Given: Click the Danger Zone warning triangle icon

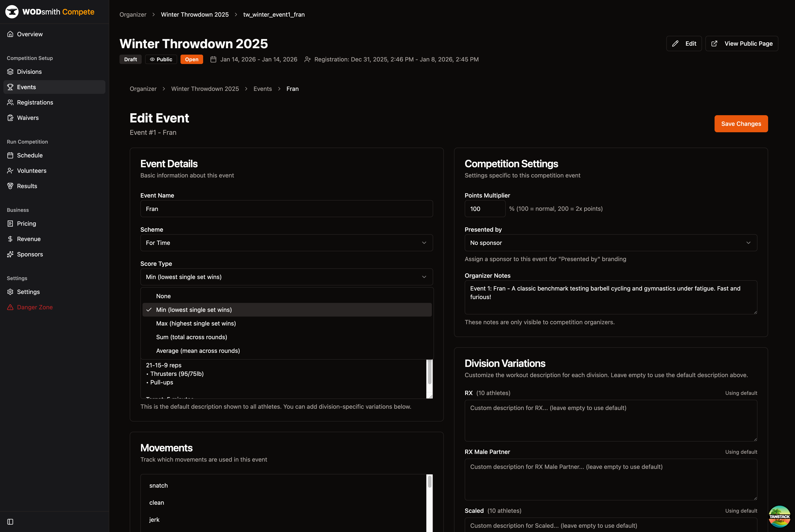Looking at the screenshot, I should click(x=10, y=307).
